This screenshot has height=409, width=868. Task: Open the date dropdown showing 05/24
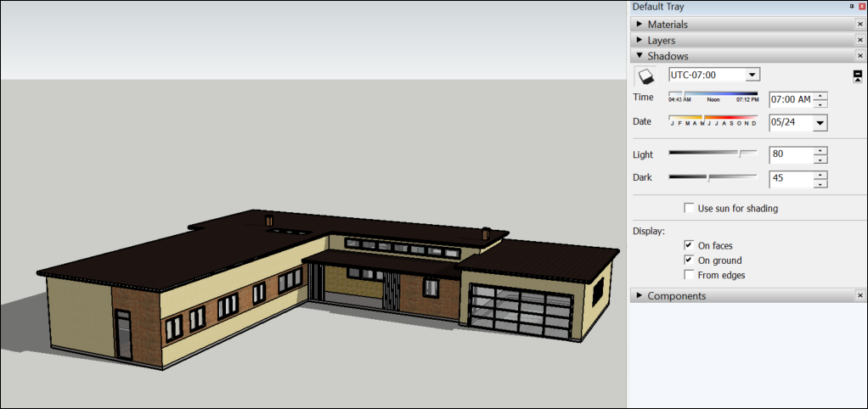[820, 123]
